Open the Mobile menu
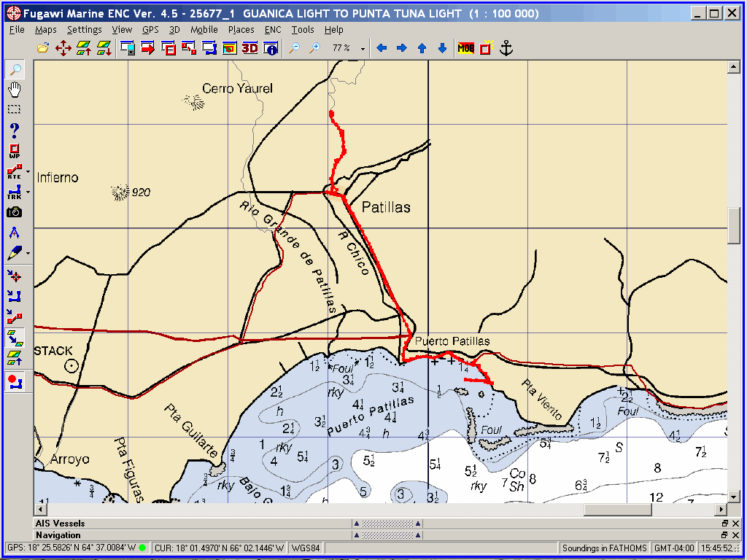 [x=204, y=29]
